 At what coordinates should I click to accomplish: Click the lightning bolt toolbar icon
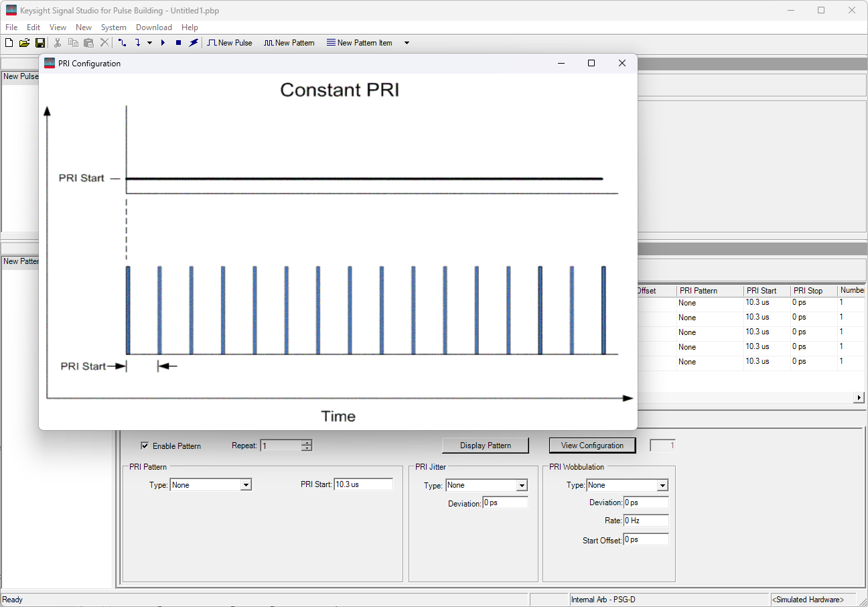[194, 43]
